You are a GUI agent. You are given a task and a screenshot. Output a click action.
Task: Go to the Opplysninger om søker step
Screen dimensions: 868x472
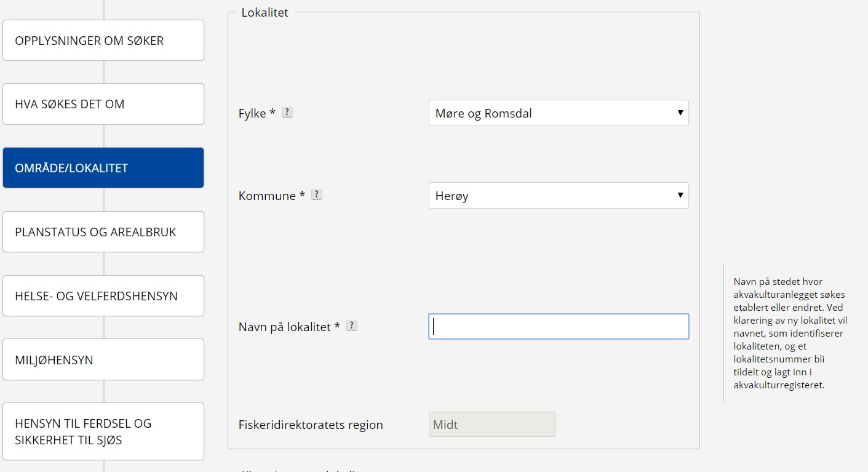103,41
